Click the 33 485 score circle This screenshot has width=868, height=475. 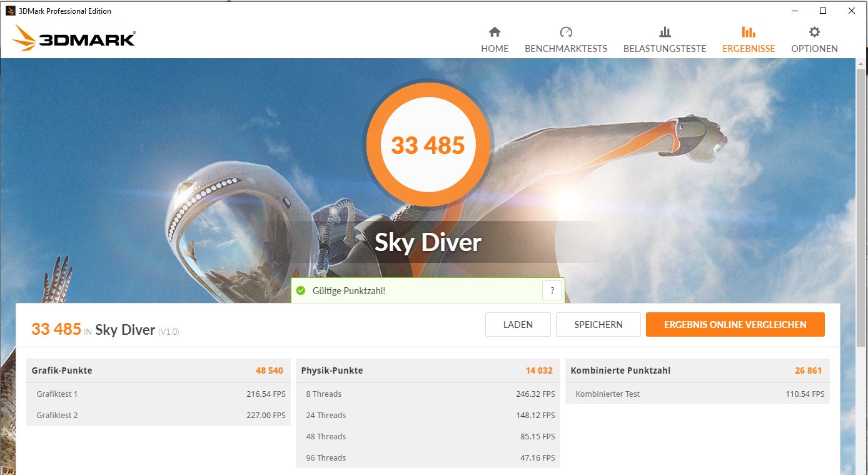point(428,145)
